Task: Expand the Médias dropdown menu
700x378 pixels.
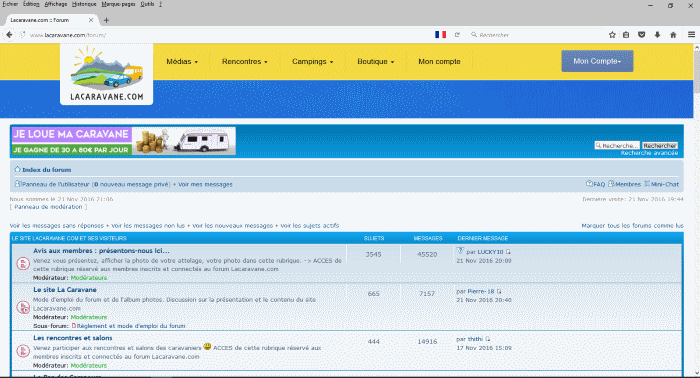Action: (x=182, y=62)
